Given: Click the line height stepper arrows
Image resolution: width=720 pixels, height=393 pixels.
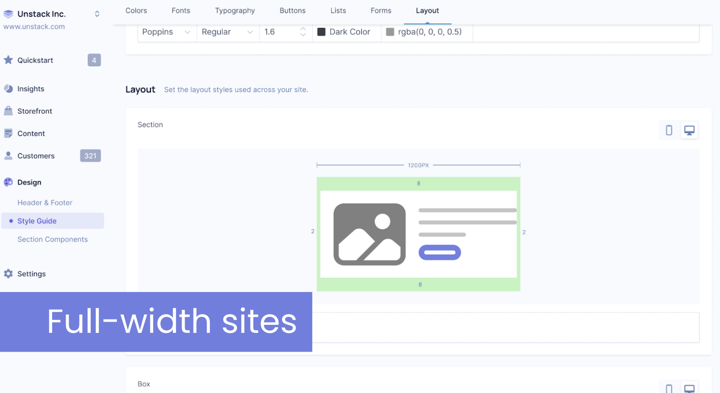Looking at the screenshot, I should (x=303, y=32).
